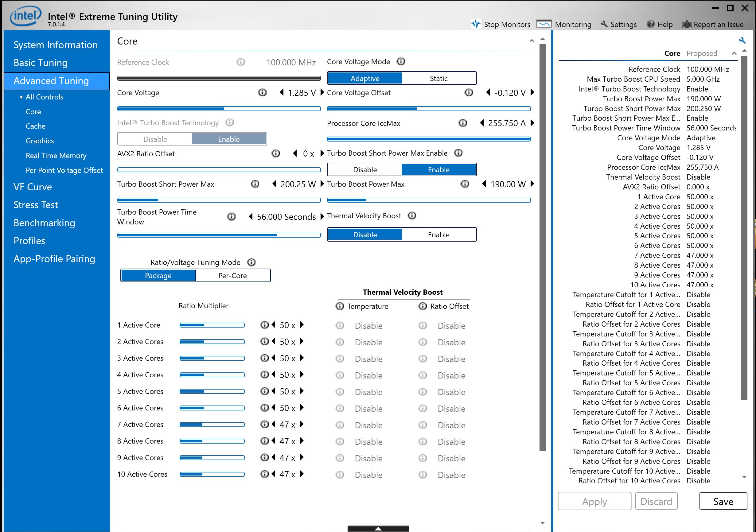Collapse the Core section chevron
Screen dimensions: 756x532
pos(532,41)
